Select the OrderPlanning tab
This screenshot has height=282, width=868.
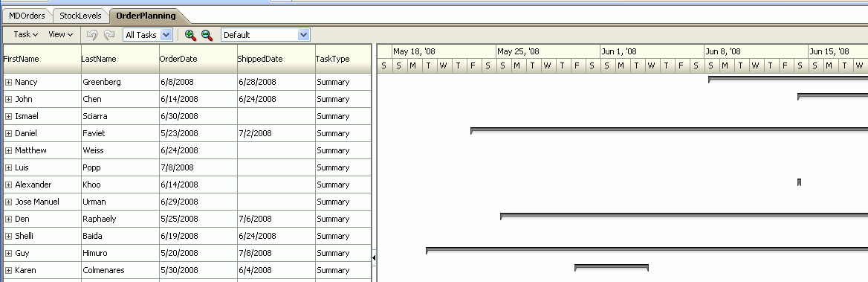click(146, 16)
